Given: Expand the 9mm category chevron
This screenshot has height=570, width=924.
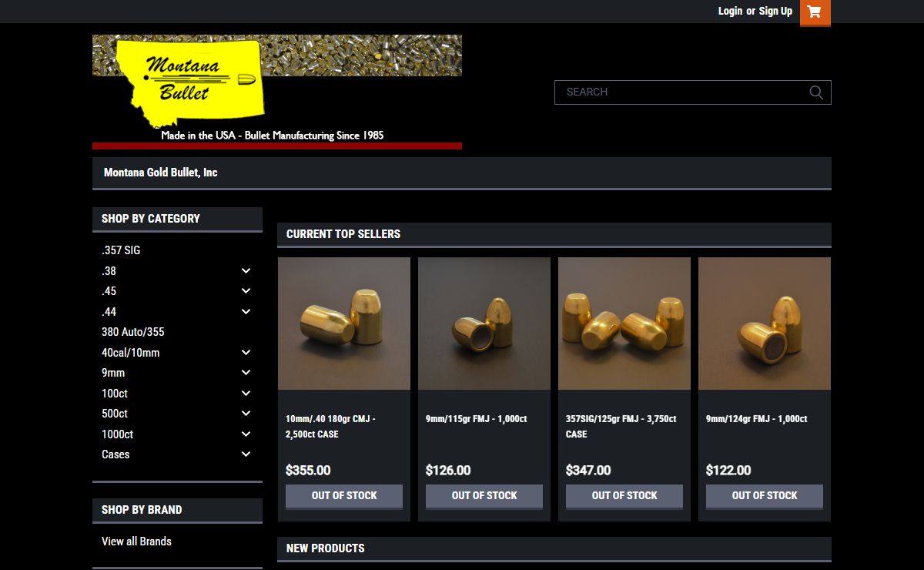Looking at the screenshot, I should 246,373.
